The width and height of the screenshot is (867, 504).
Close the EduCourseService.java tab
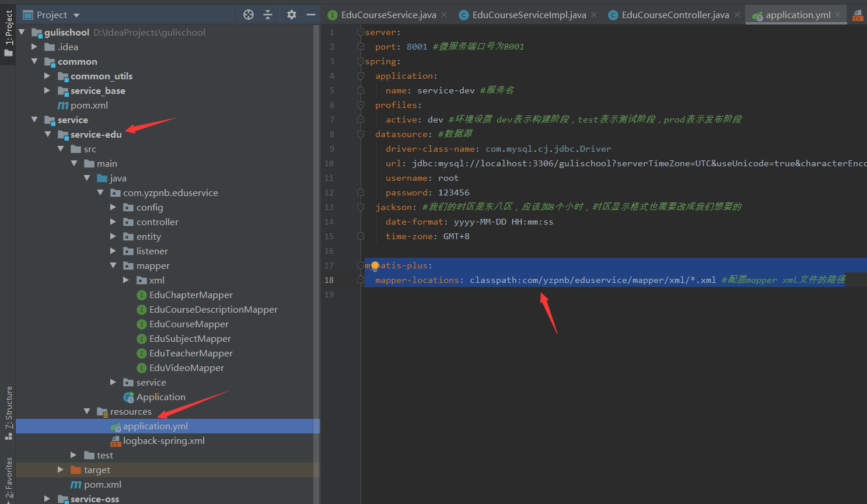pos(444,15)
